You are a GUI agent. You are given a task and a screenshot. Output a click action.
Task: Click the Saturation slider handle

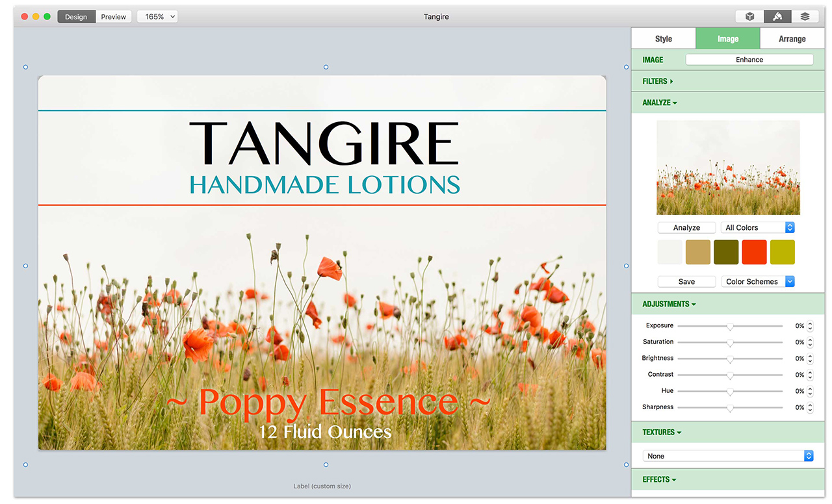730,343
